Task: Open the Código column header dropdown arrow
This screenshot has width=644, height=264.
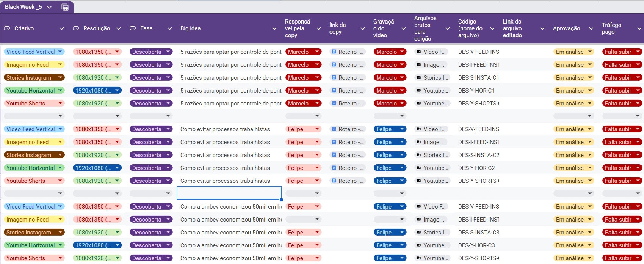Action: [x=492, y=28]
